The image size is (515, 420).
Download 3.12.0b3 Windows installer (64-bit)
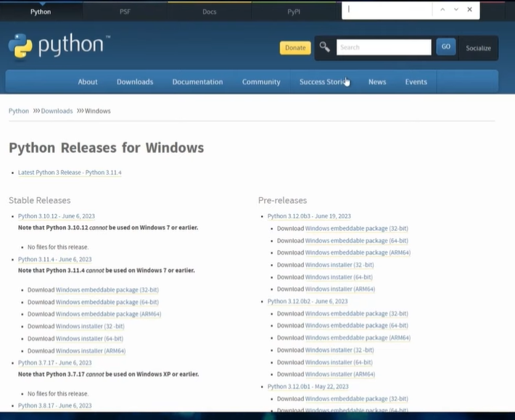[339, 277]
